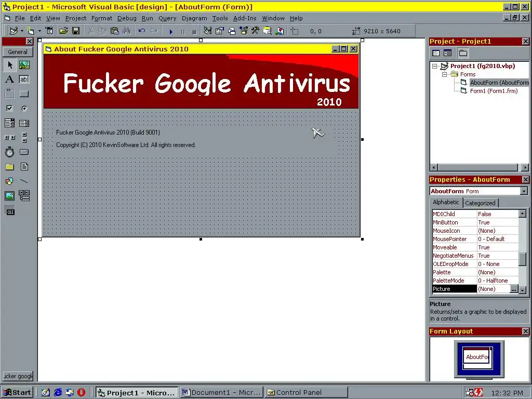Open the Project menu
532x399 pixels.
click(x=76, y=18)
